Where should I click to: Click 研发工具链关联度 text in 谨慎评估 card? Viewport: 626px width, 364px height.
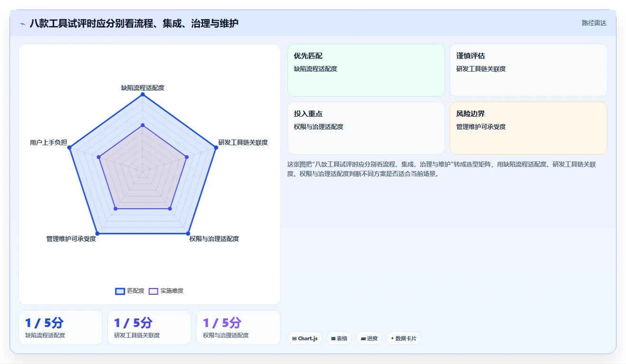(481, 69)
